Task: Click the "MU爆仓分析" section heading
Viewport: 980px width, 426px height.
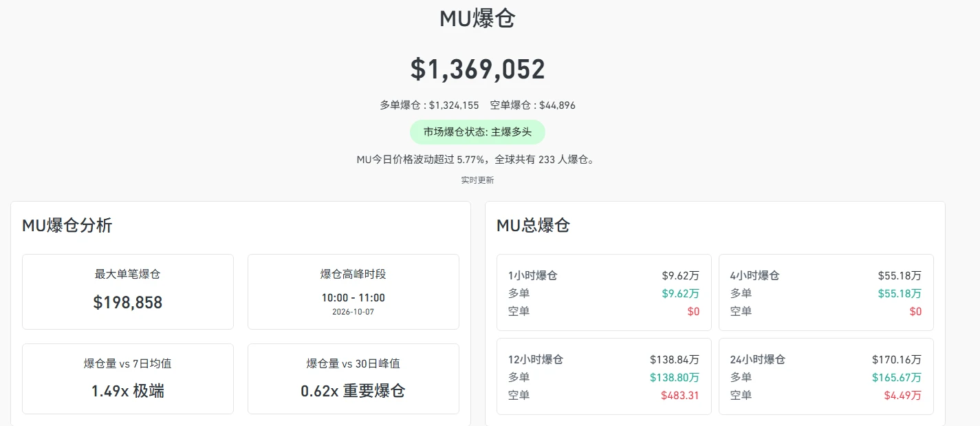Action: (x=67, y=225)
